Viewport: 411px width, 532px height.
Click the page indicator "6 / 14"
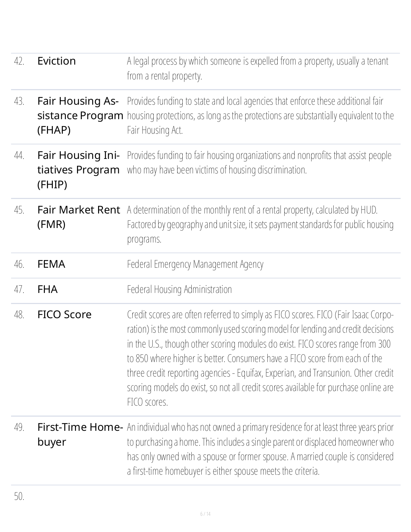tap(205, 514)
